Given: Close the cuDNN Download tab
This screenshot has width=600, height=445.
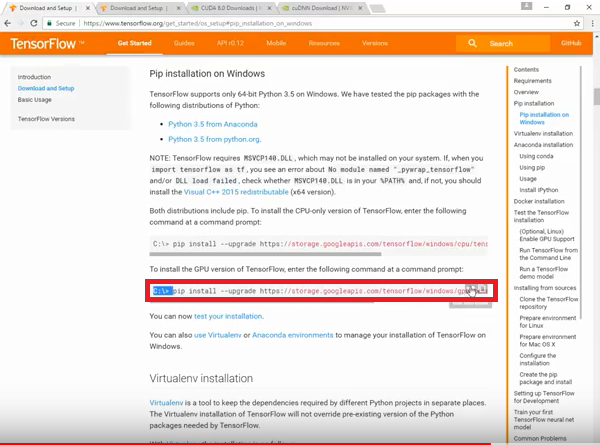Looking at the screenshot, I should [x=360, y=8].
